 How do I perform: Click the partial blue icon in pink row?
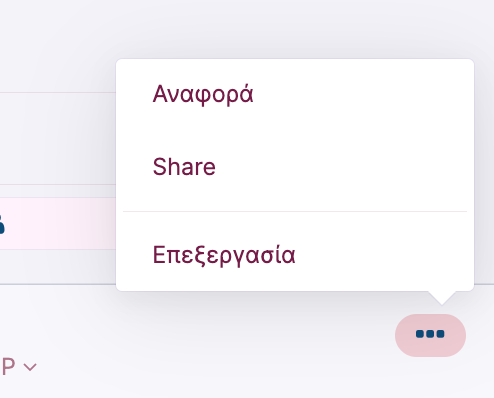pos(2,225)
